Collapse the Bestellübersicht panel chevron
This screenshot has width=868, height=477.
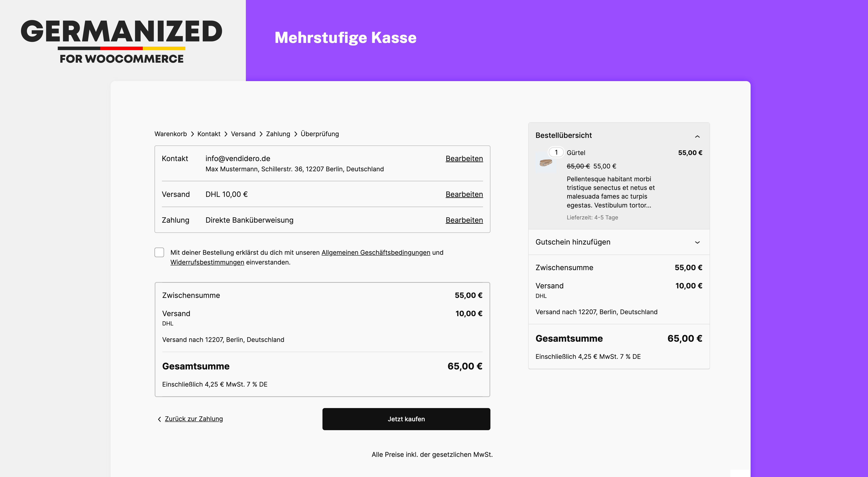(x=697, y=136)
